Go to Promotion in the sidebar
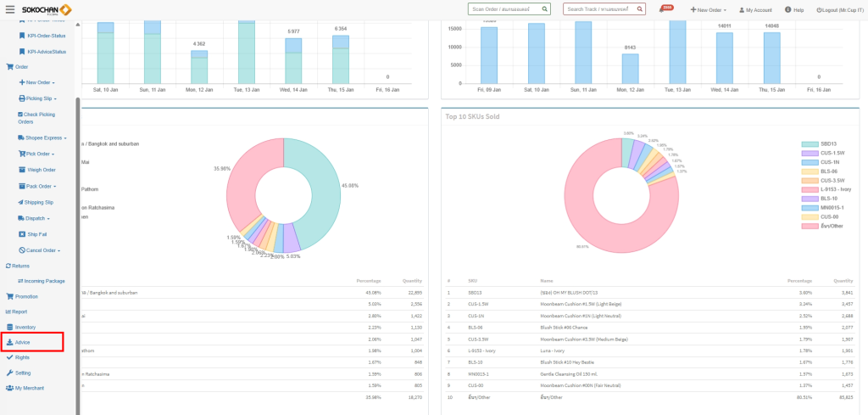Screen dimensions: 868x415 tap(26, 296)
